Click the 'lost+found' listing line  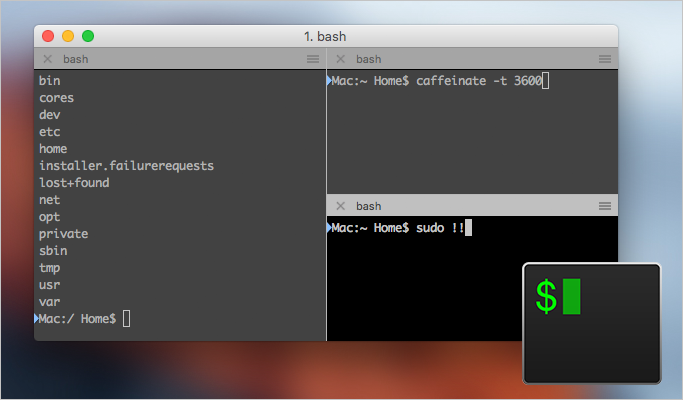74,183
